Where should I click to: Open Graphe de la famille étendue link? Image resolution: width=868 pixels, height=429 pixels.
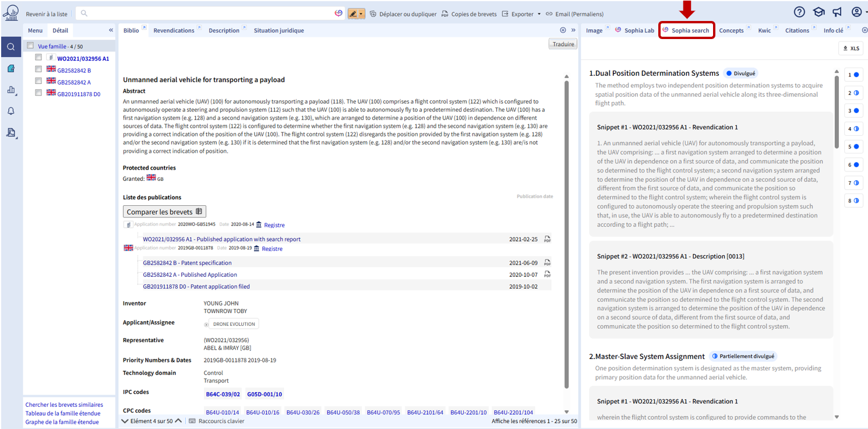click(62, 422)
